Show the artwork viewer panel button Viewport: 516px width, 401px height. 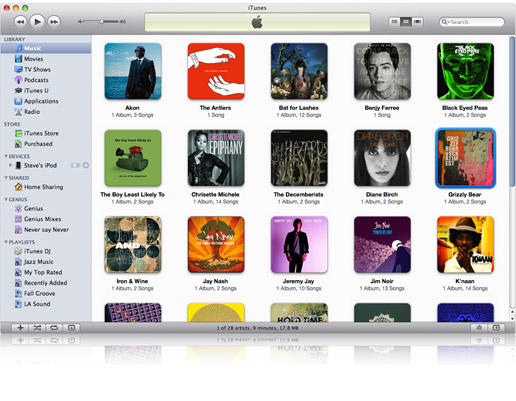71,328
